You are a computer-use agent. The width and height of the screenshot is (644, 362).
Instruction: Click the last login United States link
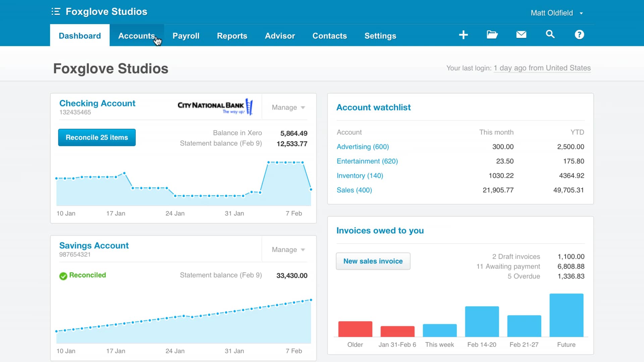(542, 68)
